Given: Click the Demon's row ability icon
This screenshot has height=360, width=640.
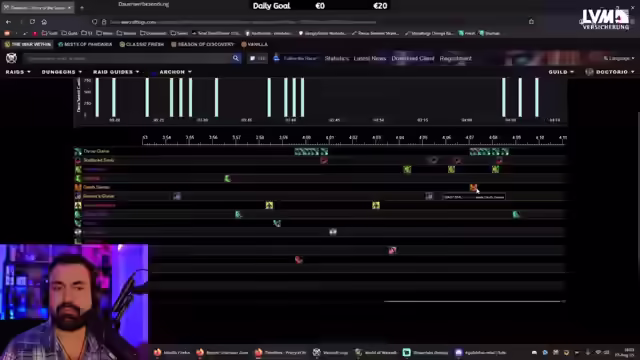Looking at the screenshot, I should (78, 196).
